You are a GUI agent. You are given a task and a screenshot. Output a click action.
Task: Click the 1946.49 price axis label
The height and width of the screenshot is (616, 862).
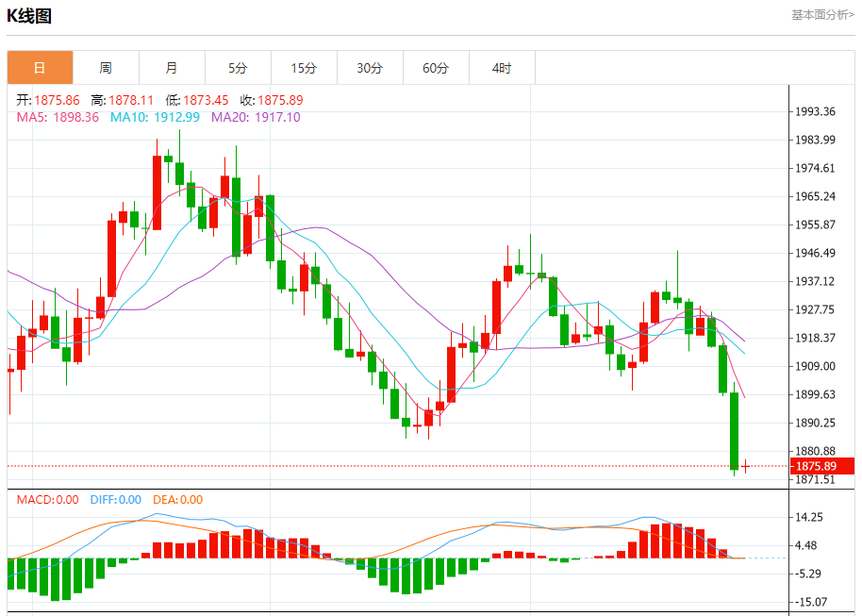[815, 253]
